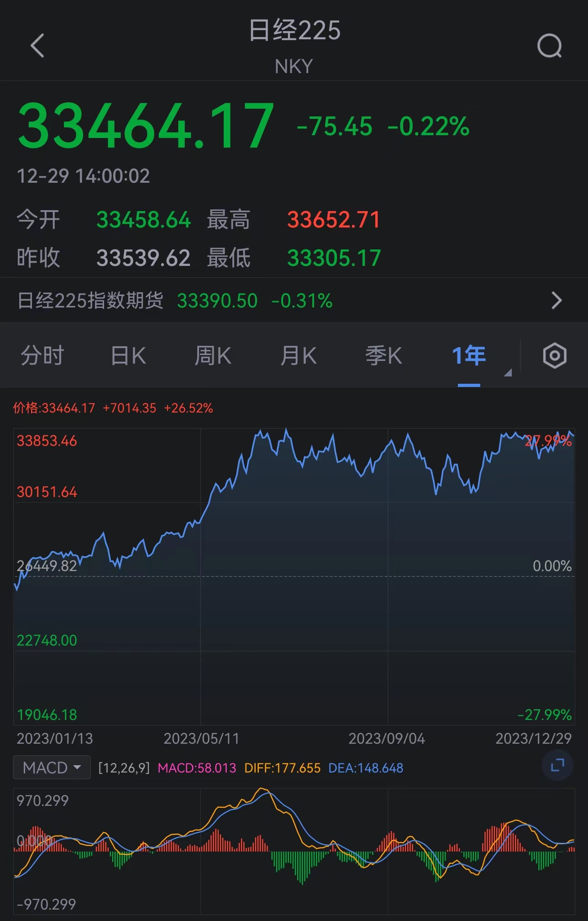Tap the 33853.46 axis label
The image size is (588, 921).
click(x=47, y=441)
